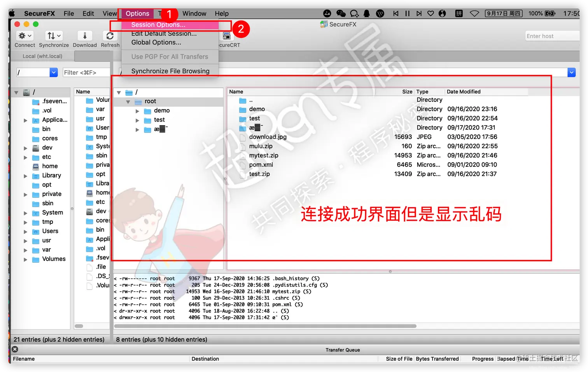
Task: Click the next track icon in menu bar
Action: click(419, 14)
